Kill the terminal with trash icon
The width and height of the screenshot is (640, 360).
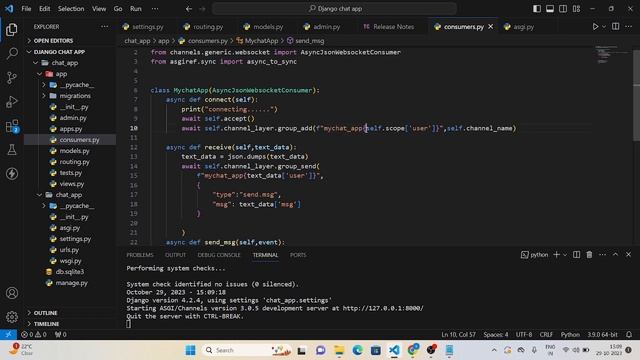(589, 255)
